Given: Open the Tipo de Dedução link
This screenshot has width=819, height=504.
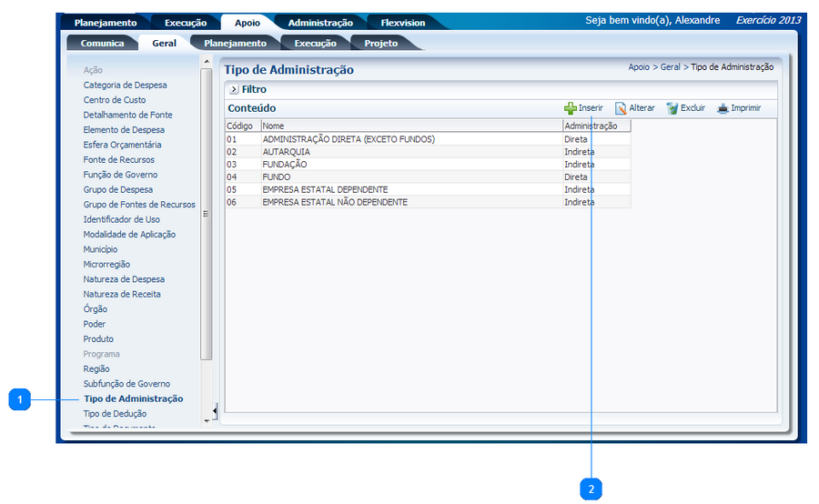Looking at the screenshot, I should click(x=115, y=414).
